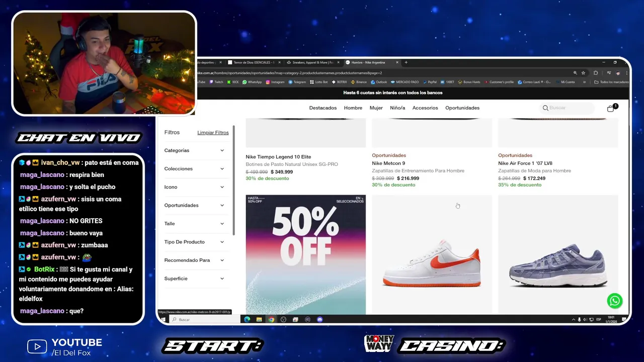Open the Mujer menu
The height and width of the screenshot is (362, 644).
click(376, 108)
